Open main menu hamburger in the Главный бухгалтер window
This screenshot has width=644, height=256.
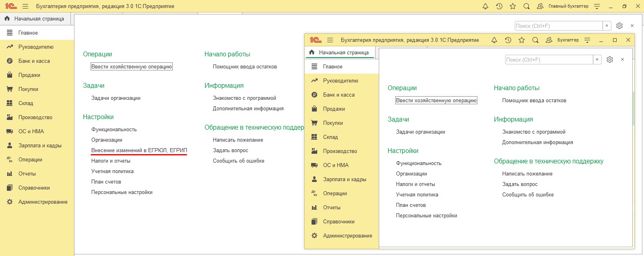click(x=25, y=6)
